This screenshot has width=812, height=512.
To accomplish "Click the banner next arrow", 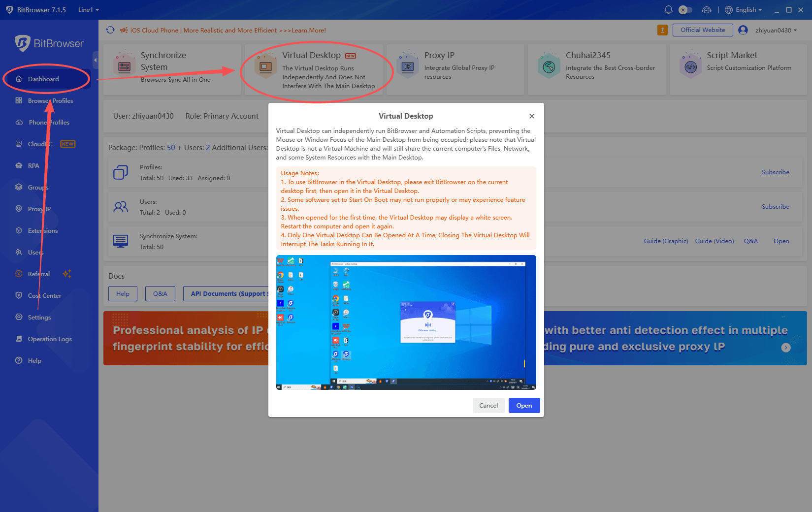I will coord(786,348).
